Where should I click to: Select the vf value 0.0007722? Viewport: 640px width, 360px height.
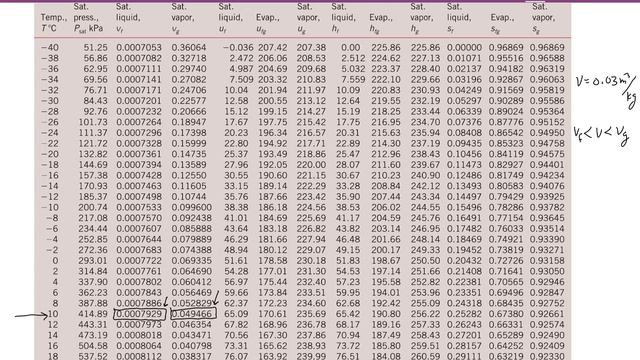(139, 260)
